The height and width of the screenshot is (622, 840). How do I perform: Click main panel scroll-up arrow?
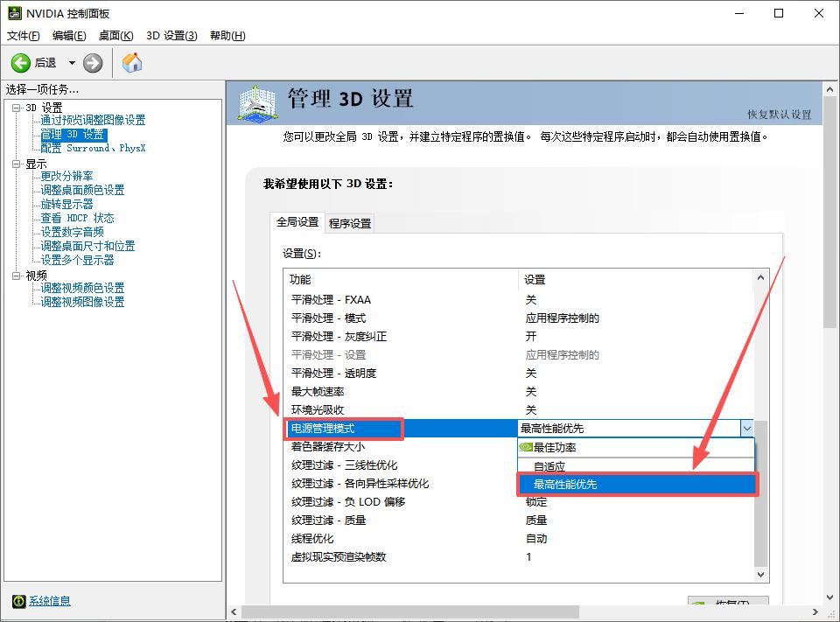(829, 89)
